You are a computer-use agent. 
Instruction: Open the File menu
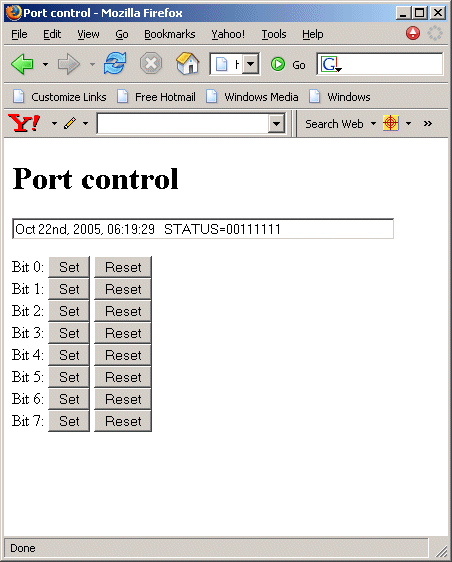pyautogui.click(x=19, y=34)
